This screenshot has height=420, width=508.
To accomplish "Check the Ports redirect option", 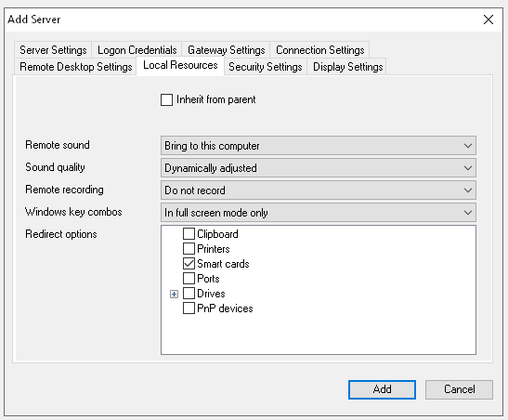I will [189, 279].
